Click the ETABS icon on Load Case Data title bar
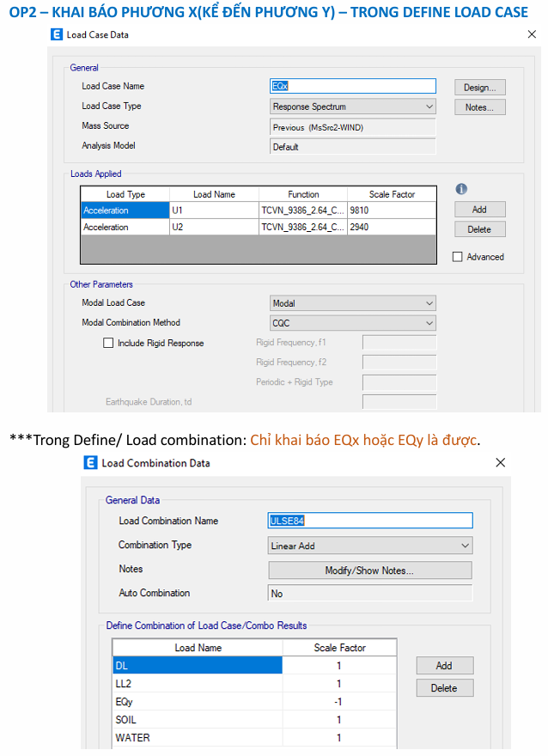 pos(56,34)
